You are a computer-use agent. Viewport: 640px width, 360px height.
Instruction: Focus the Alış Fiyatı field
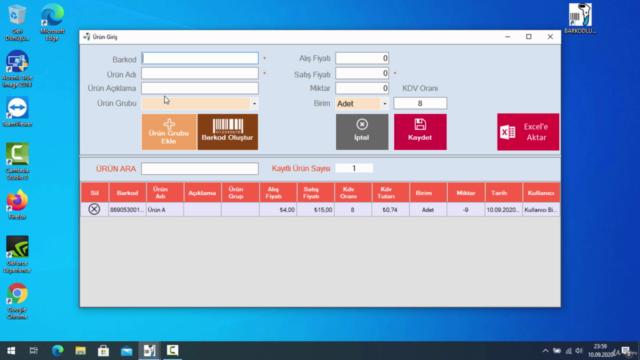pyautogui.click(x=362, y=58)
